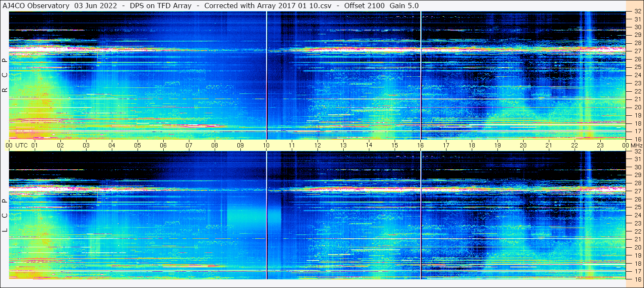The width and height of the screenshot is (644, 288).
Task: Click the 21 MHz tick of RCP panel
Action: pyautogui.click(x=637, y=99)
